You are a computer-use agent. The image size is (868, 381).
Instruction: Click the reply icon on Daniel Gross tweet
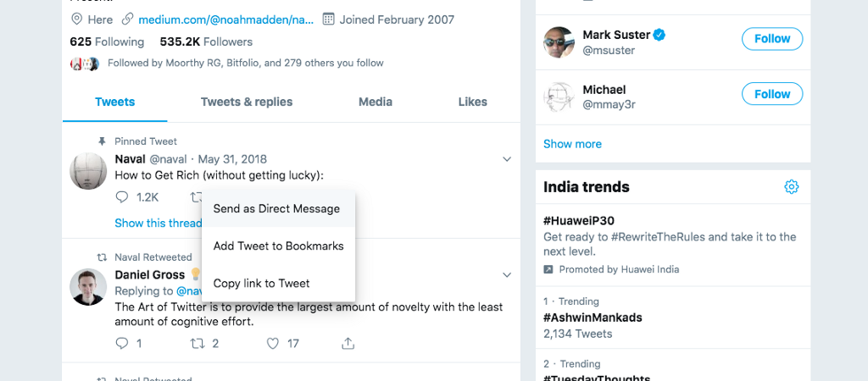(x=122, y=344)
